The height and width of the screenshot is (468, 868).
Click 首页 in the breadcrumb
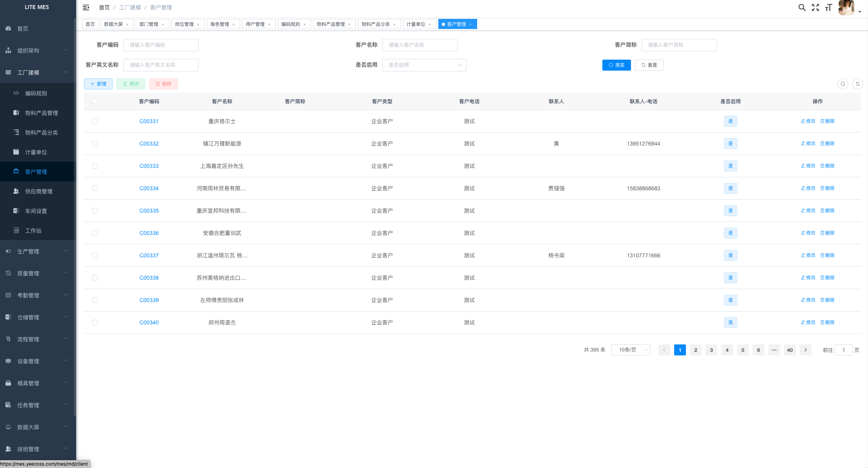coord(104,7)
